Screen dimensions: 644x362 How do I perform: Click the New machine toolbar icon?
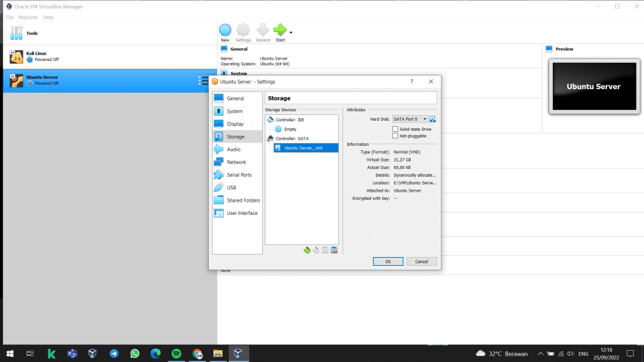click(x=225, y=30)
